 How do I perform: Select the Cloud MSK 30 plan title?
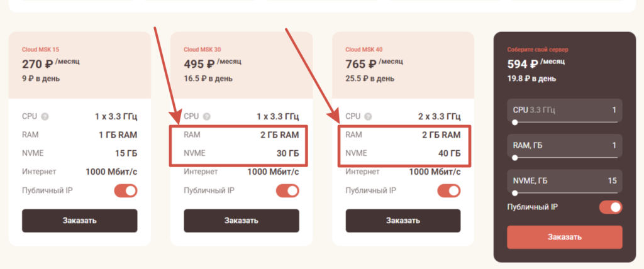pyautogui.click(x=203, y=49)
